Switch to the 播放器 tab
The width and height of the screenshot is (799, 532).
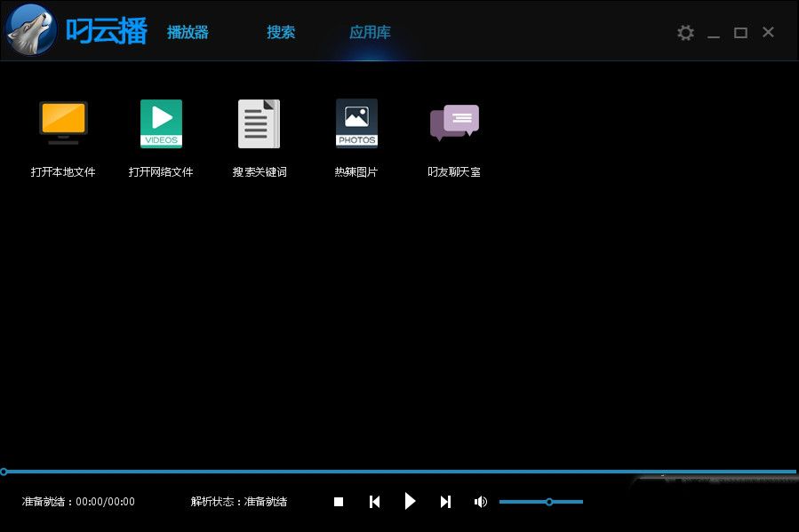[188, 32]
